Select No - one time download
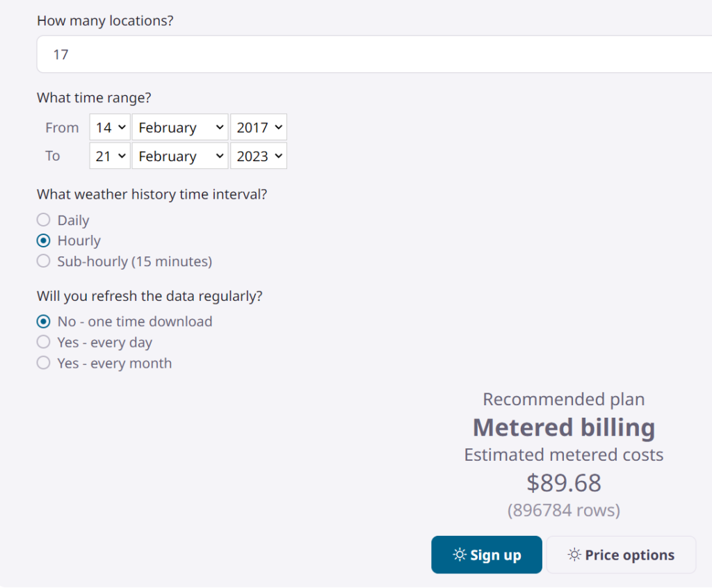 click(x=43, y=321)
